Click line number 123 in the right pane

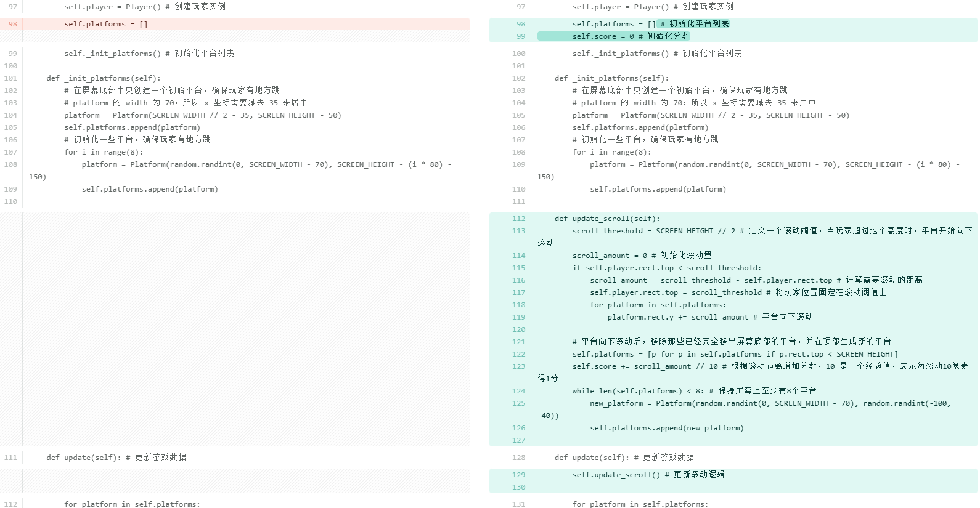518,366
